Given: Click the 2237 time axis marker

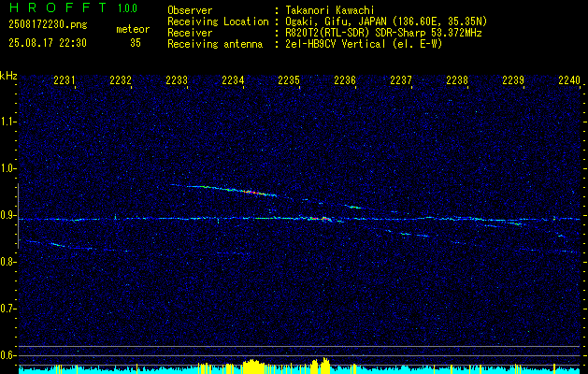Looking at the screenshot, I should point(401,79).
